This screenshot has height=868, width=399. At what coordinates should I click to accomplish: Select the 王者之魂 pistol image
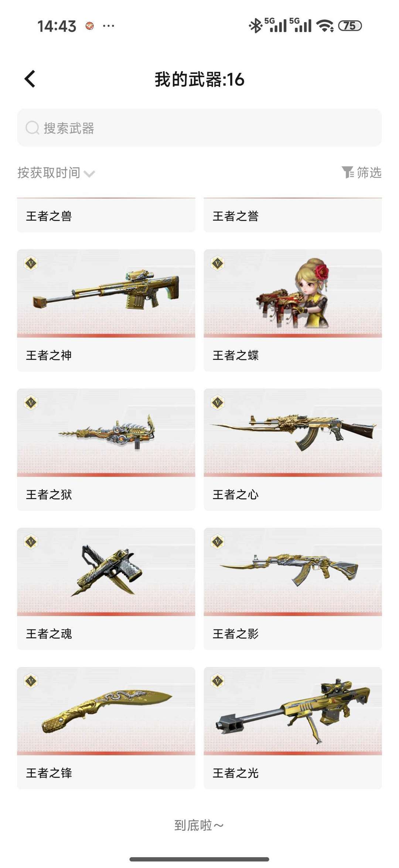coord(106,571)
